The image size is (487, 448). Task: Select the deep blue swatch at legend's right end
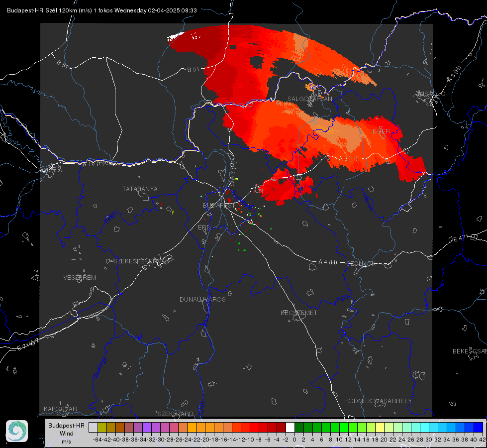[x=478, y=427]
